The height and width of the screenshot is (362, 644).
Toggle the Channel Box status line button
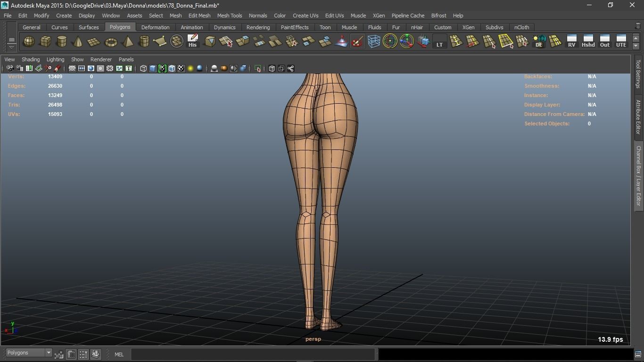[x=96, y=354]
